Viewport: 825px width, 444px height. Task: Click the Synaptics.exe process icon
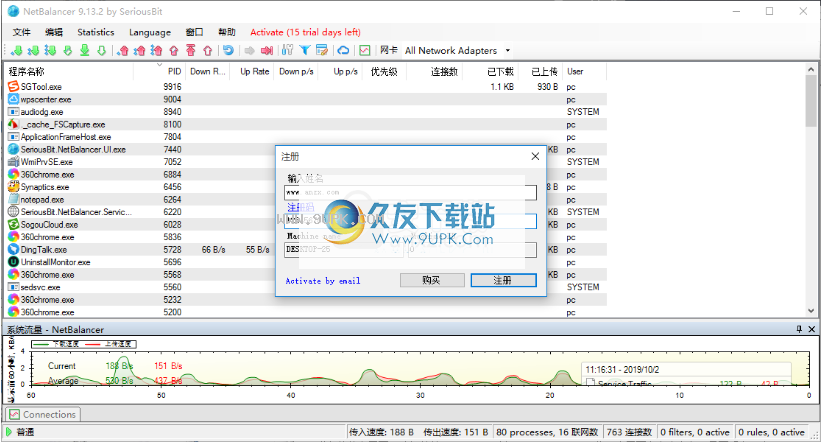point(13,187)
